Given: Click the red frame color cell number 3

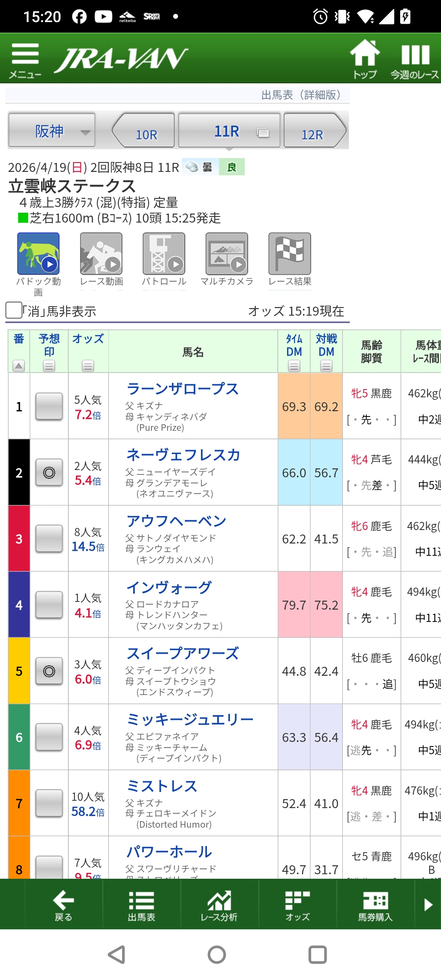Looking at the screenshot, I should 19,539.
